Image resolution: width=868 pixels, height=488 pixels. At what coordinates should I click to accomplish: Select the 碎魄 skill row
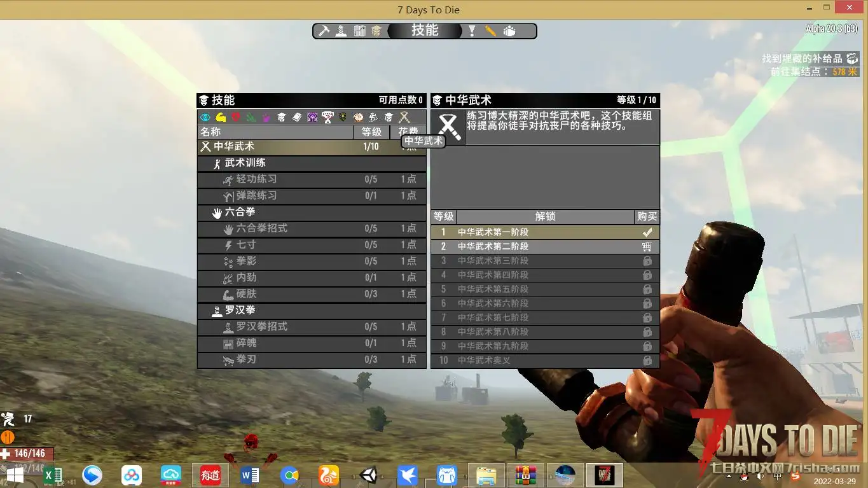point(312,344)
